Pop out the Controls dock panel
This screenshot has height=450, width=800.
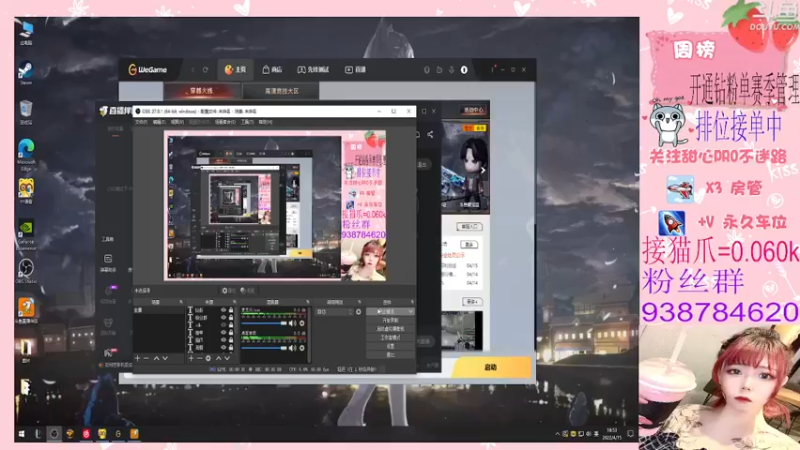click(x=412, y=302)
